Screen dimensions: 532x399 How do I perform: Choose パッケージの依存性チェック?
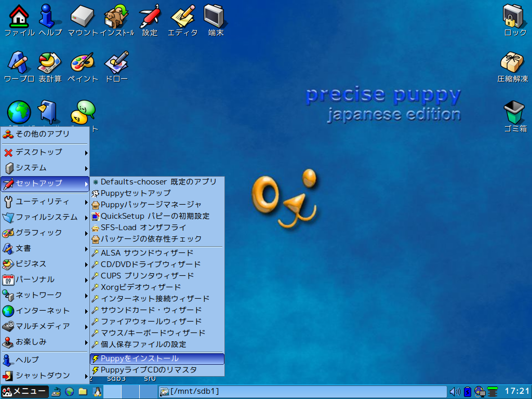coord(157,239)
